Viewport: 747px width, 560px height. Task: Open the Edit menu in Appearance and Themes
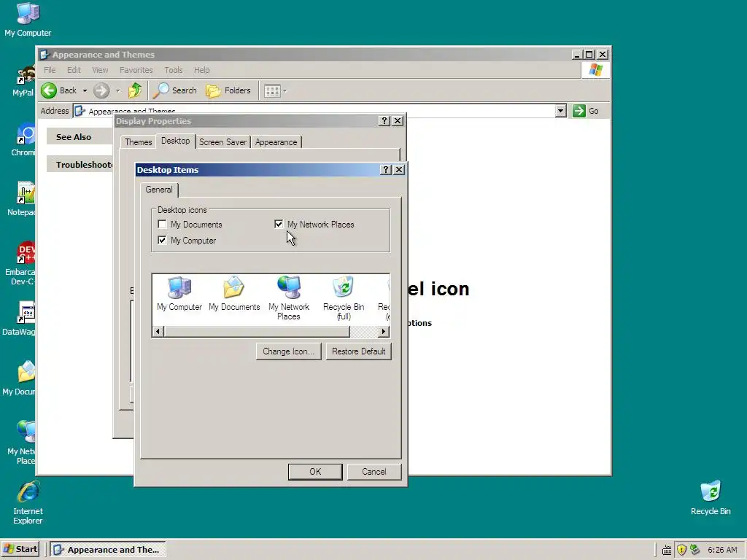click(74, 70)
